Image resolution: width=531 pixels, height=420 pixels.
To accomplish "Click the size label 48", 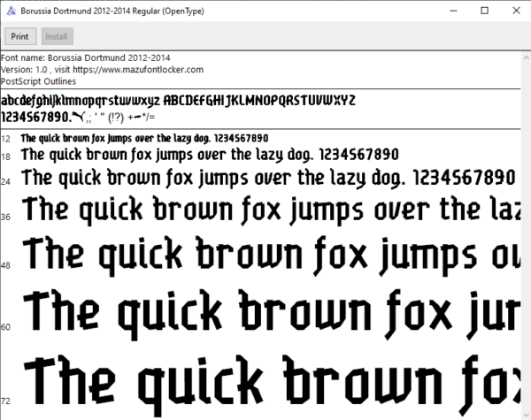I will pos(6,265).
